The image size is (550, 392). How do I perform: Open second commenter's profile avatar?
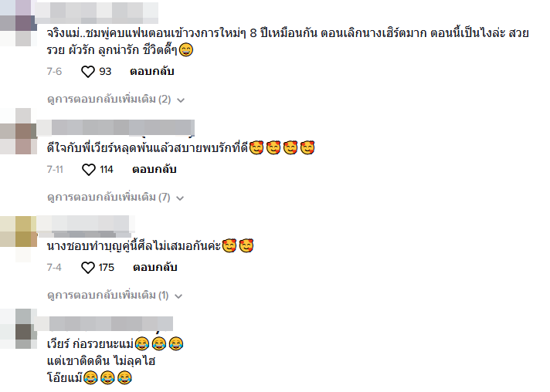point(19,131)
